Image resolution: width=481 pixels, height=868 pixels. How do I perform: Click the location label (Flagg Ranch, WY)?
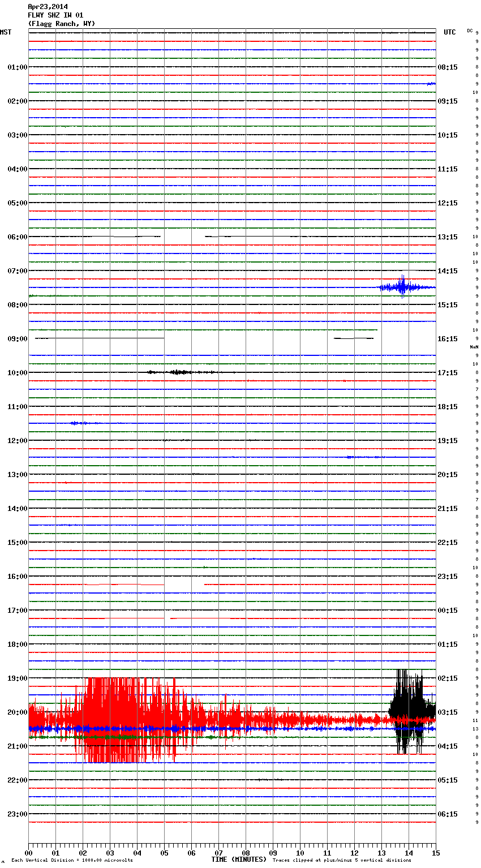pyautogui.click(x=62, y=24)
